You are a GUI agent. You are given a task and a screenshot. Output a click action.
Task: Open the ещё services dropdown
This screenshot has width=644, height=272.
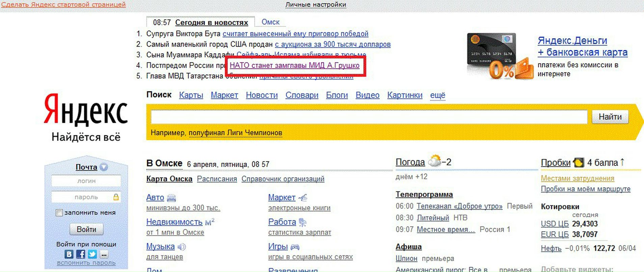tap(438, 95)
